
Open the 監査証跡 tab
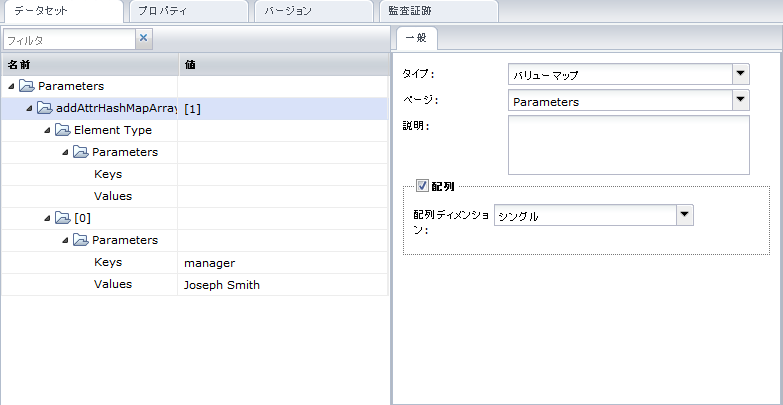436,11
